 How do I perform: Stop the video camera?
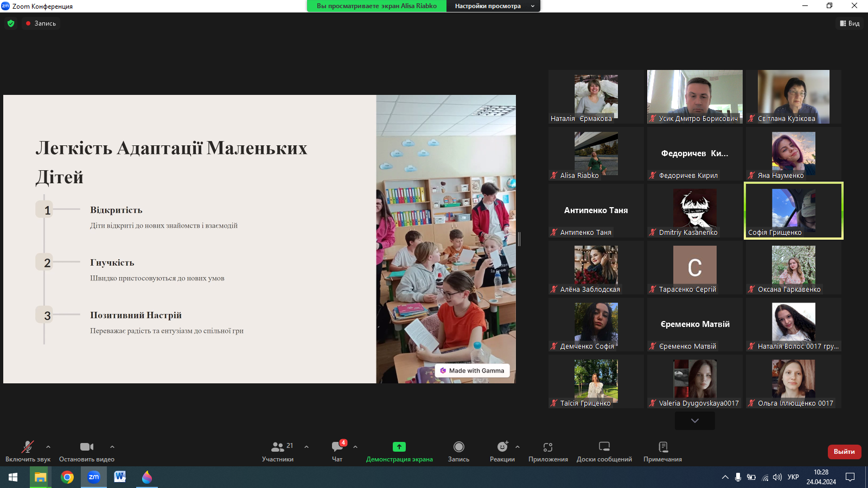[87, 451]
